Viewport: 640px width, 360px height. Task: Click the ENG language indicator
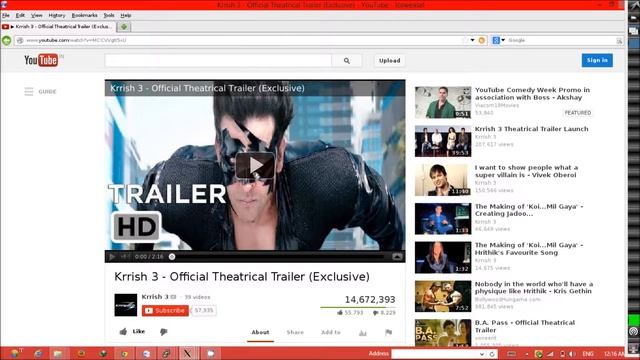click(x=588, y=354)
